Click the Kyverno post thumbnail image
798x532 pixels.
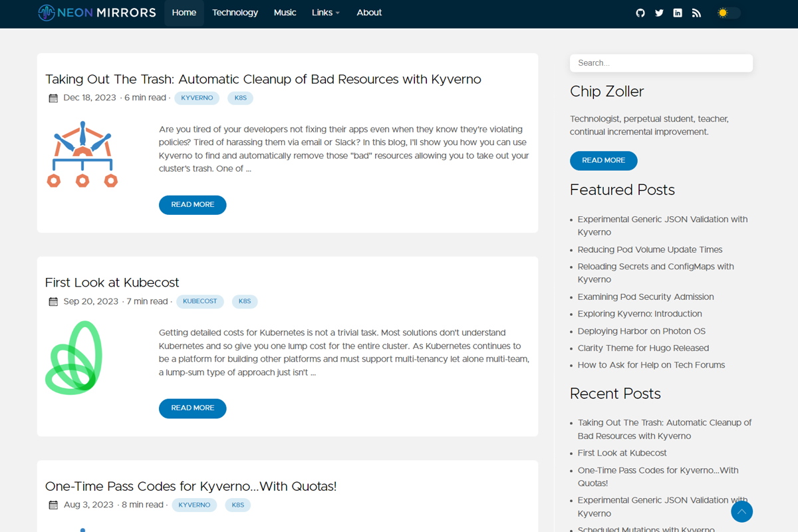tap(82, 154)
